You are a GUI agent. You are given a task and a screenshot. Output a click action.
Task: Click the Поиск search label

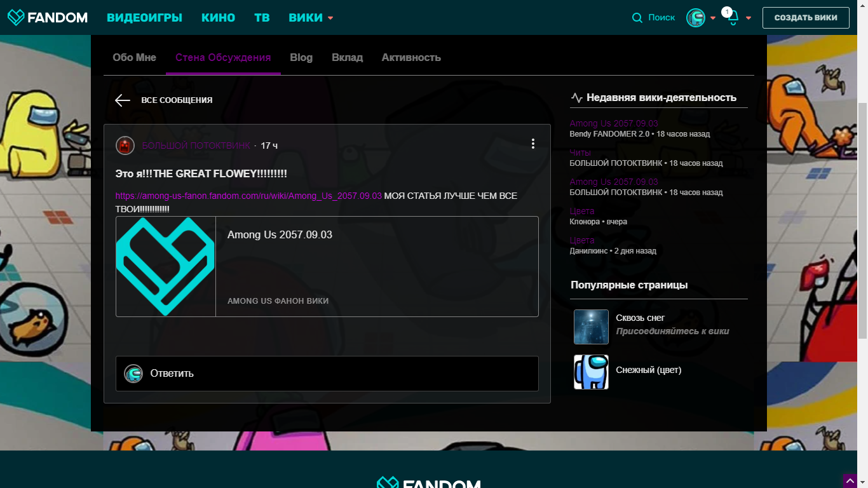pyautogui.click(x=661, y=18)
